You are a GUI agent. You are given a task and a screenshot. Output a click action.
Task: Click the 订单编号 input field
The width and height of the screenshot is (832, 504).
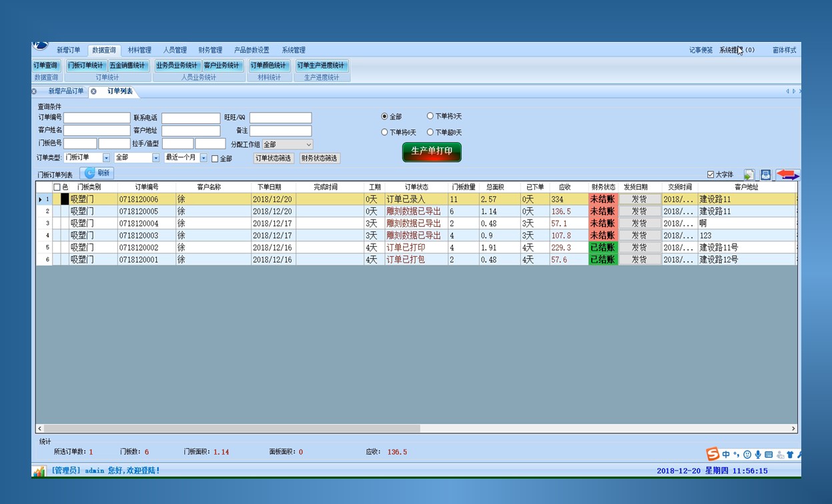tap(97, 118)
